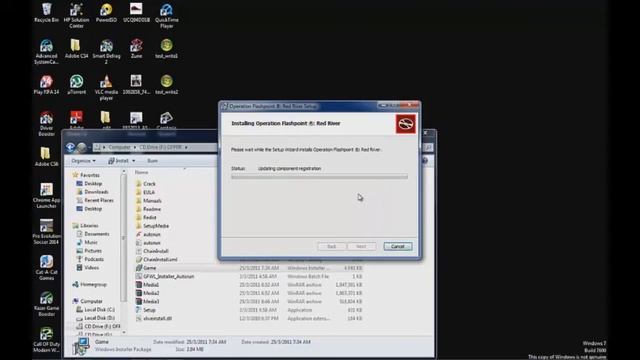Select Computer in the navigation pane

(87, 301)
